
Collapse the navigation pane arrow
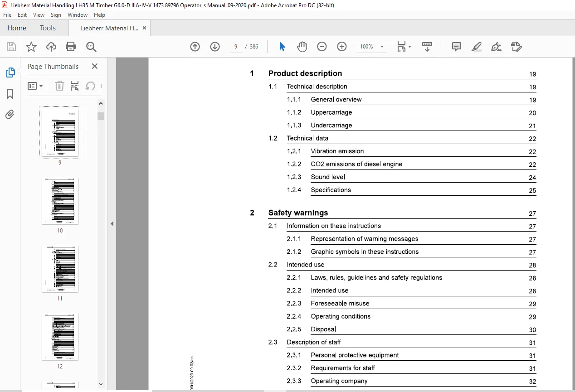coord(112,223)
